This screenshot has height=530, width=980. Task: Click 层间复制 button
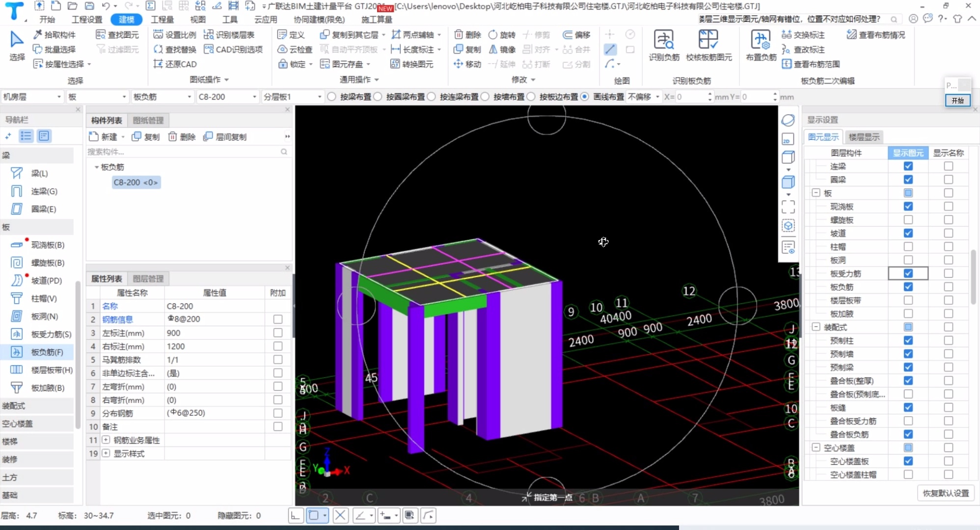tap(225, 136)
